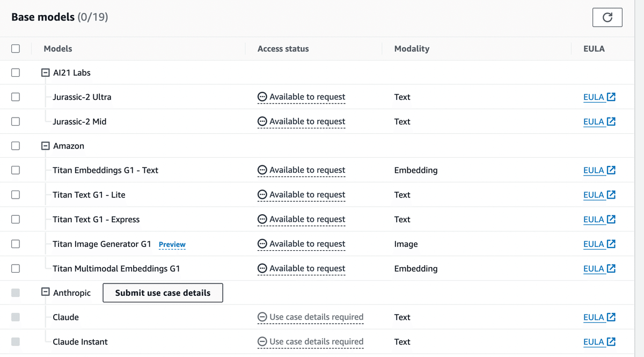Check the Titan Image Generator G1 checkbox
The image size is (644, 357).
(16, 244)
